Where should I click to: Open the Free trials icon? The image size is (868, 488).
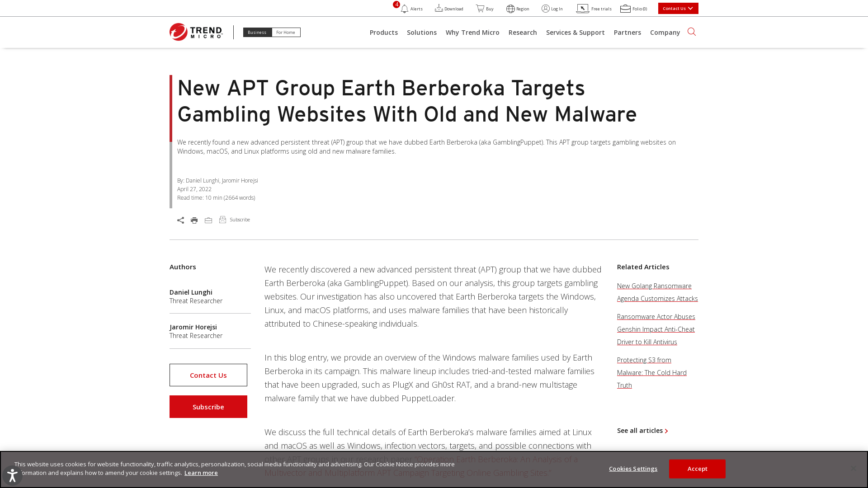pos(583,9)
